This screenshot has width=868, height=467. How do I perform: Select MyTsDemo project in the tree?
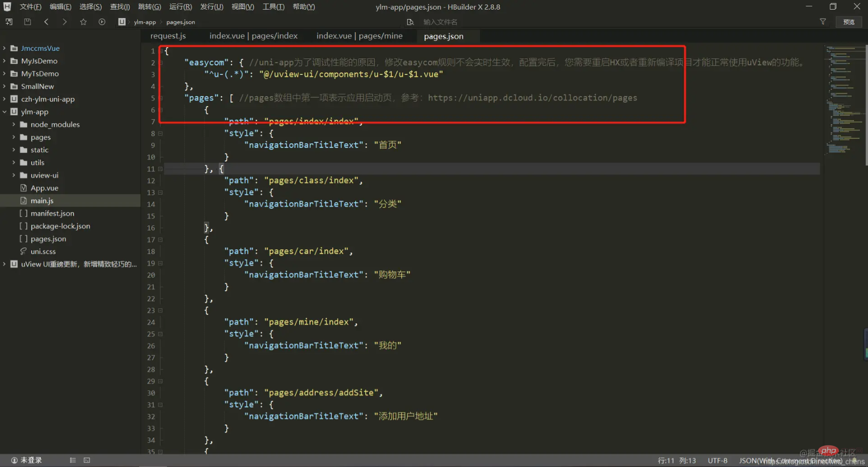tap(40, 73)
